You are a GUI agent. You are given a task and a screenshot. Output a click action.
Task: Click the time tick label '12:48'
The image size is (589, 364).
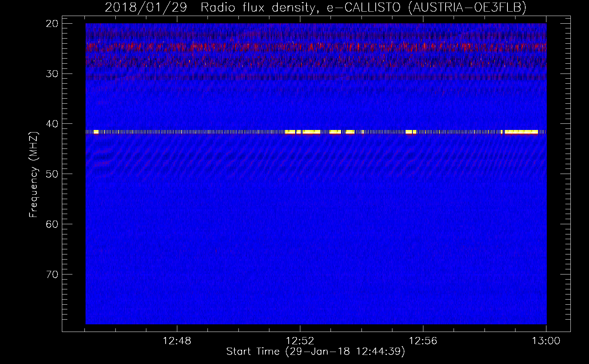(x=177, y=341)
